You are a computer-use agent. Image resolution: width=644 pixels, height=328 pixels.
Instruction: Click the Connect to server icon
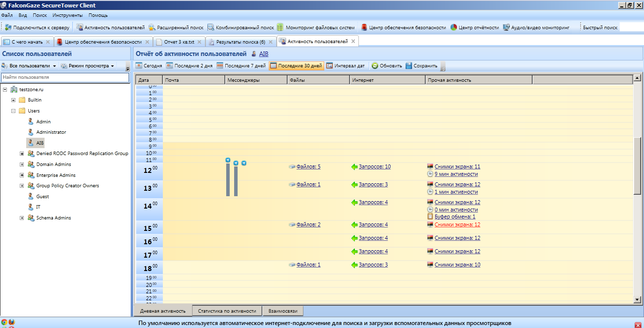coord(8,28)
